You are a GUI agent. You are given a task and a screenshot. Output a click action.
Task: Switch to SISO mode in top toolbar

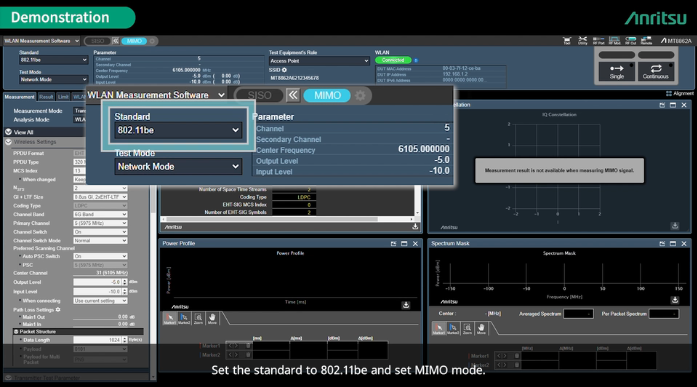point(97,41)
